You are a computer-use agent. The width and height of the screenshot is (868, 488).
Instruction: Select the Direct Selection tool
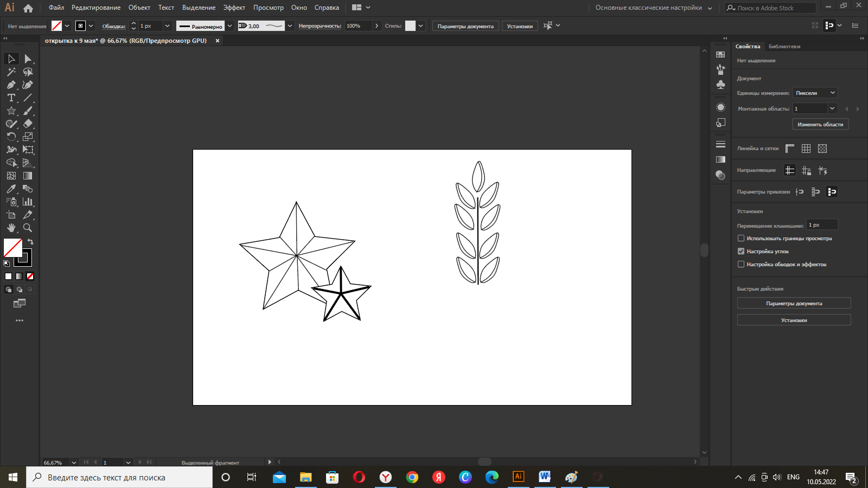(x=28, y=59)
